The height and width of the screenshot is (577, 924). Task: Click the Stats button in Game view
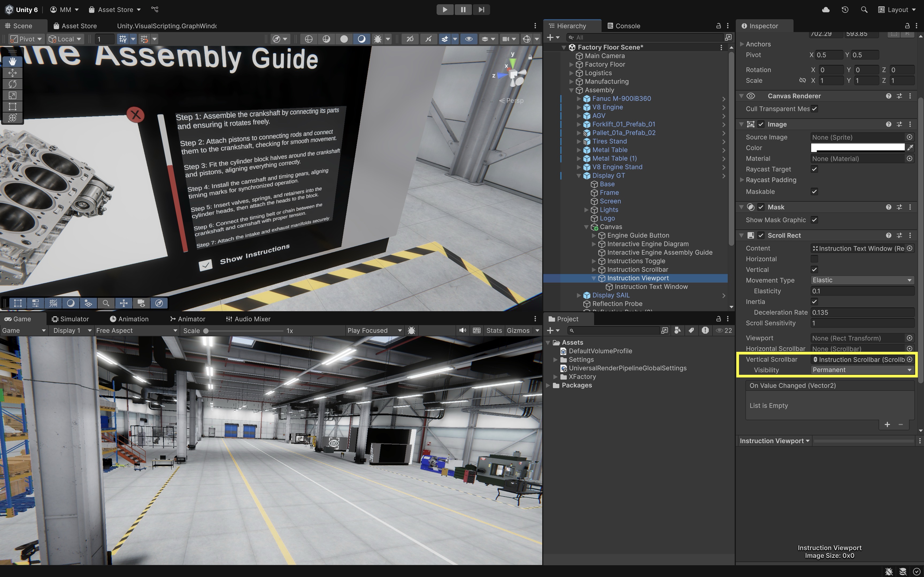(x=494, y=330)
